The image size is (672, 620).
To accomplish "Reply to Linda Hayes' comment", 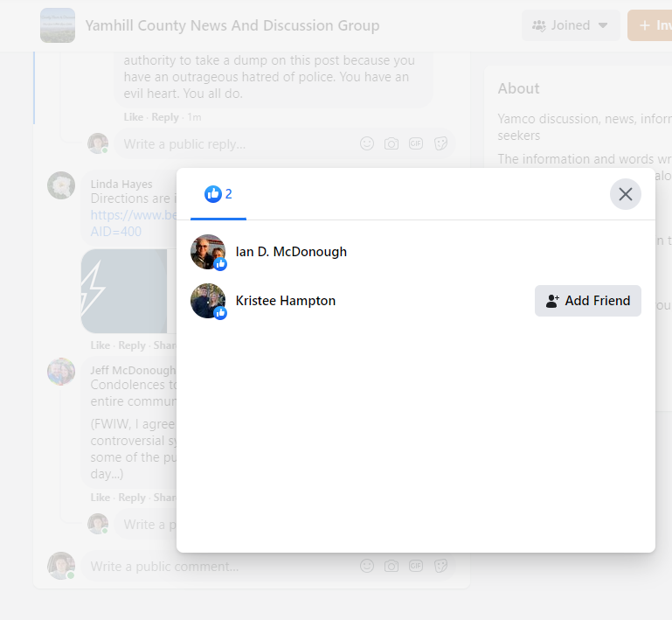I will 132,345.
